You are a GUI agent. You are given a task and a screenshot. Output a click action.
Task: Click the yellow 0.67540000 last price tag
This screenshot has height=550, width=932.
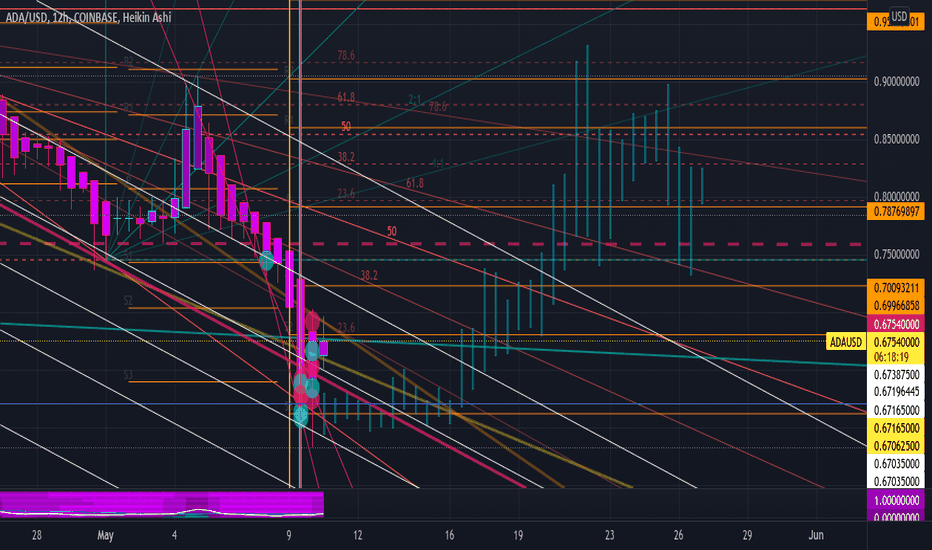pyautogui.click(x=896, y=342)
